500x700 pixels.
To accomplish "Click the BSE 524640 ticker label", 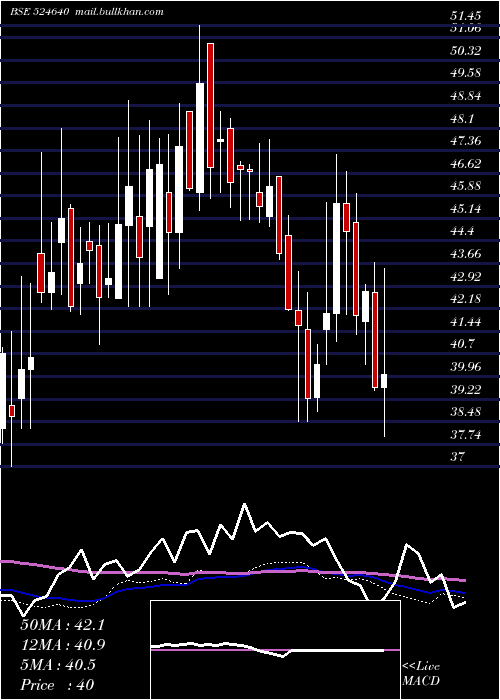I will click(x=39, y=12).
